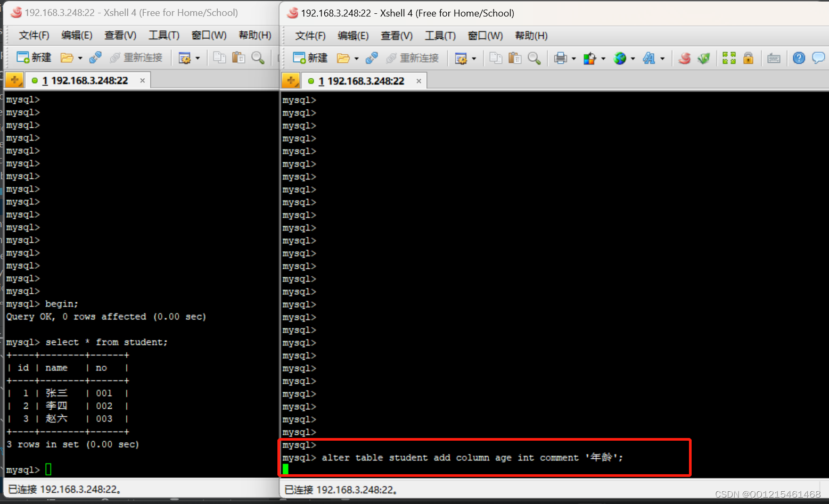This screenshot has width=829, height=504.
Task: Open 窗口(W) menu in left window
Action: (x=209, y=35)
